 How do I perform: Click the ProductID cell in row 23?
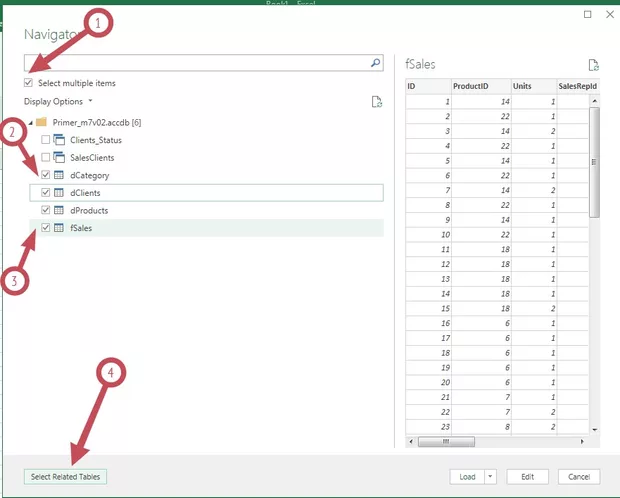click(481, 427)
